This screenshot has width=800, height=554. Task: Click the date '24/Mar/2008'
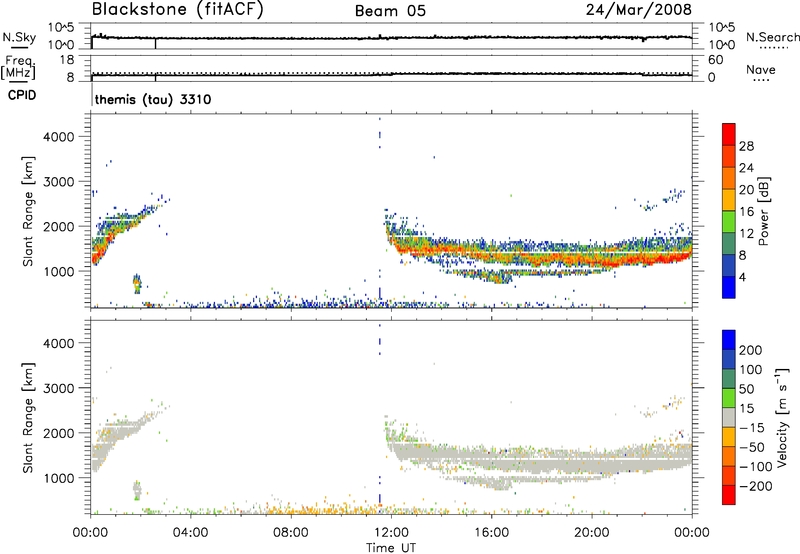click(x=639, y=10)
